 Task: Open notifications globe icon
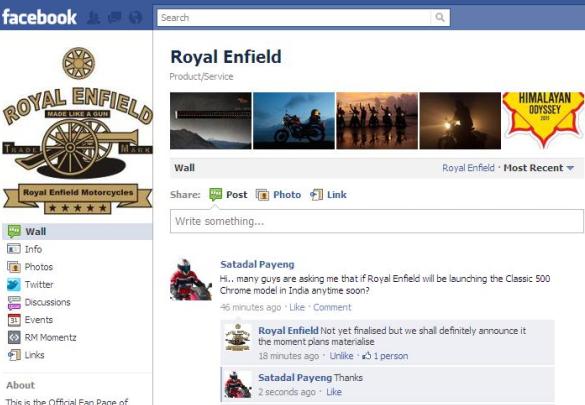point(135,17)
